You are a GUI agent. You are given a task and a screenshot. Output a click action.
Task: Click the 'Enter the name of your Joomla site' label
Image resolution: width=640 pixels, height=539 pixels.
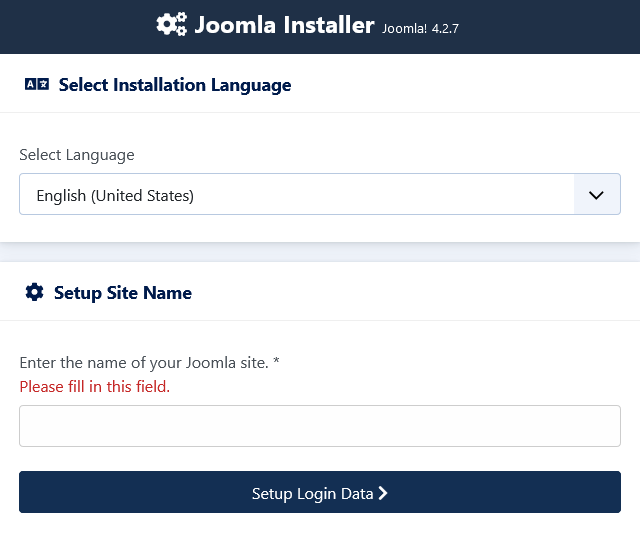tap(149, 362)
